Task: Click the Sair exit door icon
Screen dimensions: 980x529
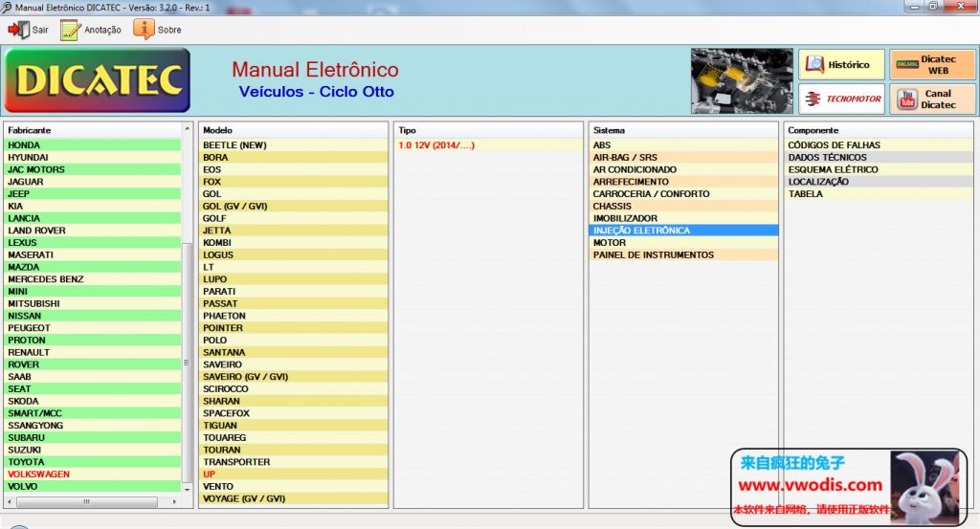Action: [x=18, y=30]
